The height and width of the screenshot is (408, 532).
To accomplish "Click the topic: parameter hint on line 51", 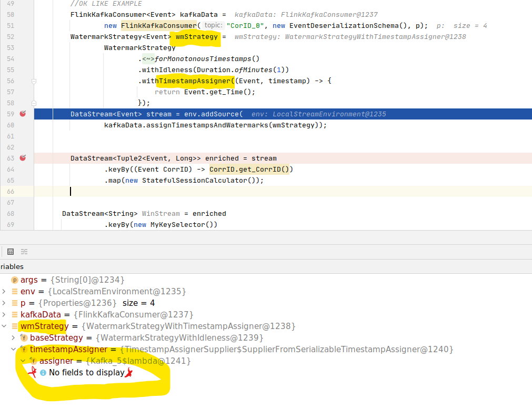I will pos(213,25).
